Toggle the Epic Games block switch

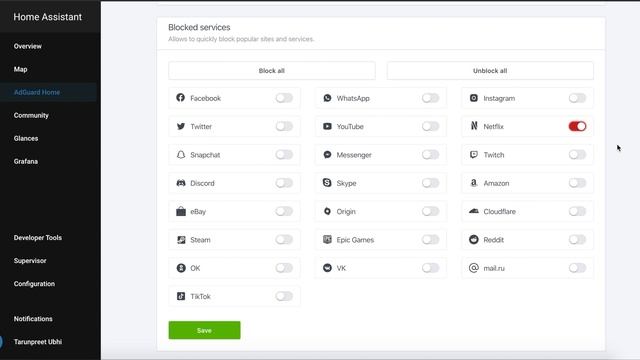pyautogui.click(x=431, y=240)
